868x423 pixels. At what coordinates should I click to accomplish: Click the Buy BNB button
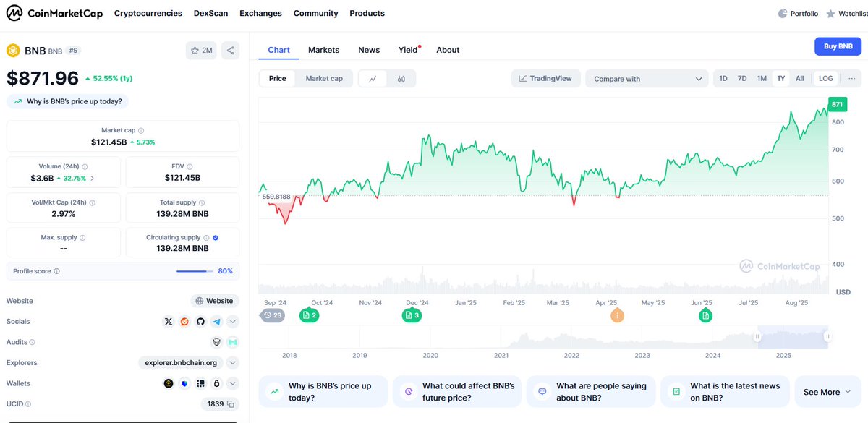[838, 46]
